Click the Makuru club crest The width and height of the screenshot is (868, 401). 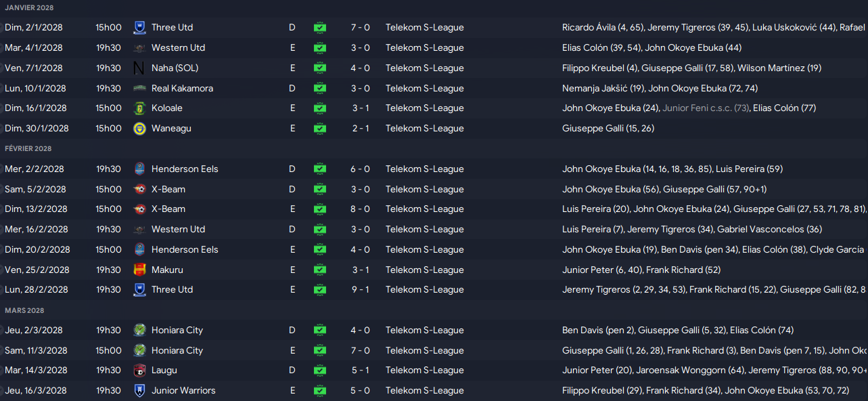coord(139,270)
